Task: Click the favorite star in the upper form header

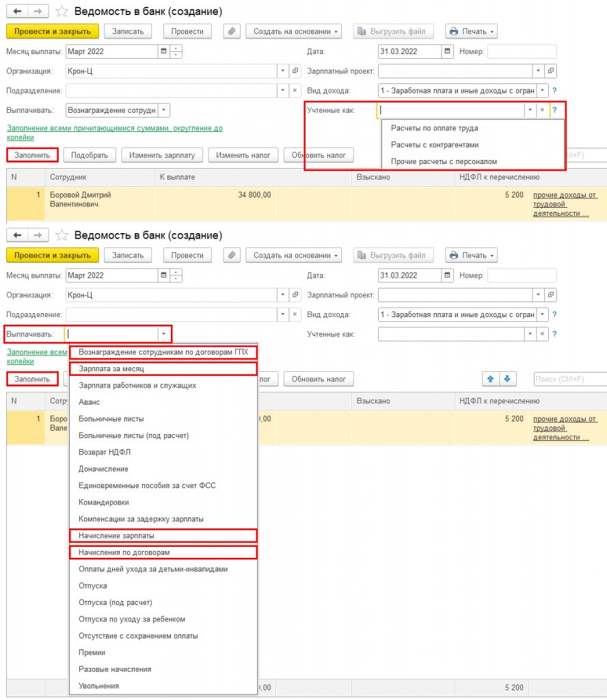Action: (62, 12)
